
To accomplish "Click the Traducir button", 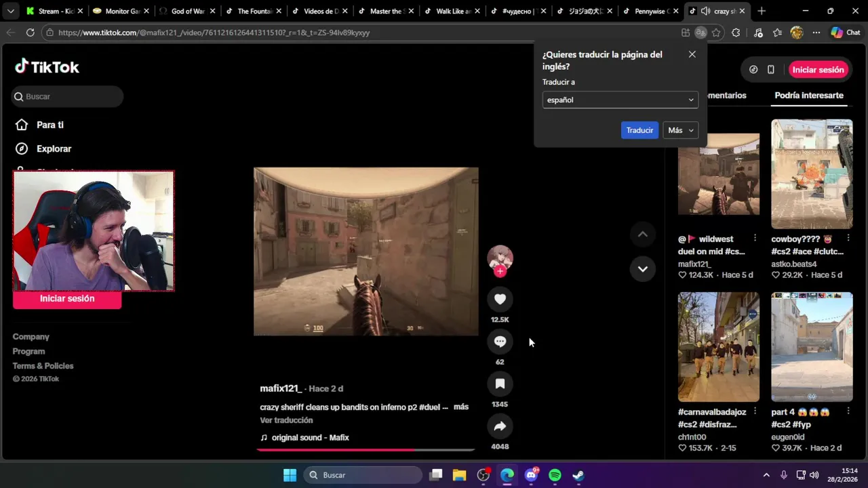I will pyautogui.click(x=639, y=130).
